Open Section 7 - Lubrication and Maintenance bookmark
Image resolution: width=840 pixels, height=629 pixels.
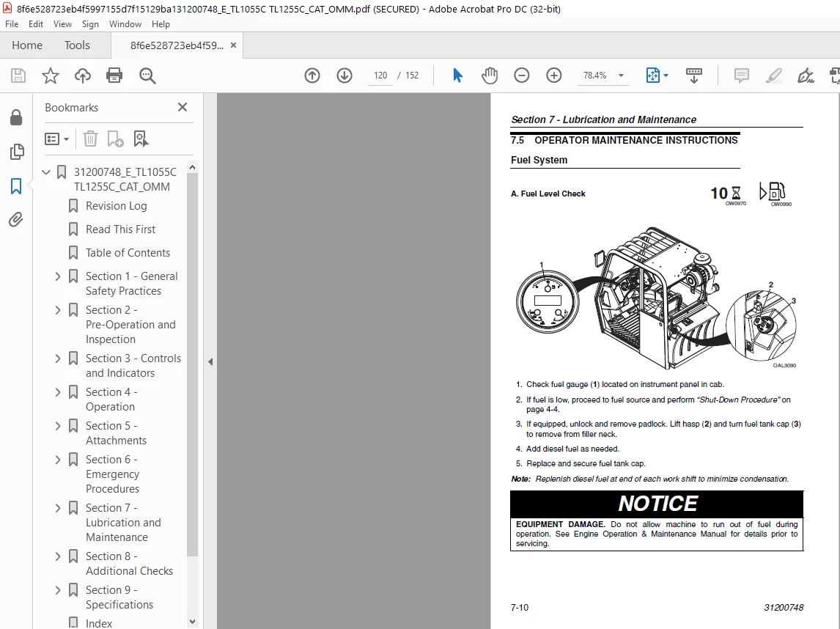pyautogui.click(x=123, y=523)
